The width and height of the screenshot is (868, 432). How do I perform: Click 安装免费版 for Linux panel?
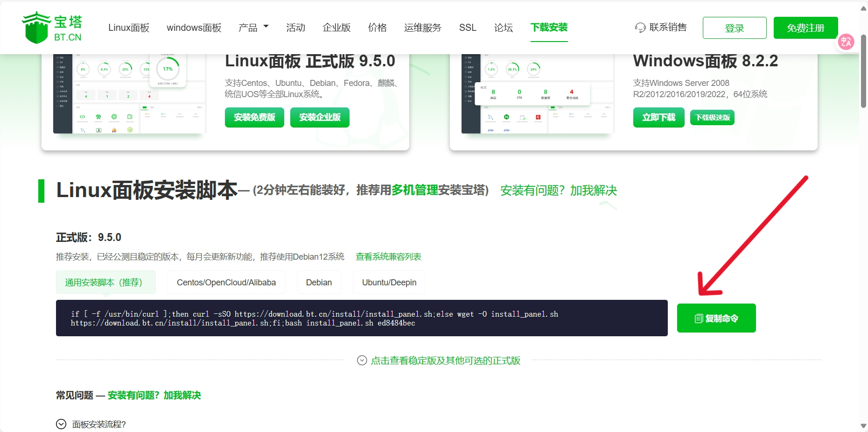coord(254,117)
